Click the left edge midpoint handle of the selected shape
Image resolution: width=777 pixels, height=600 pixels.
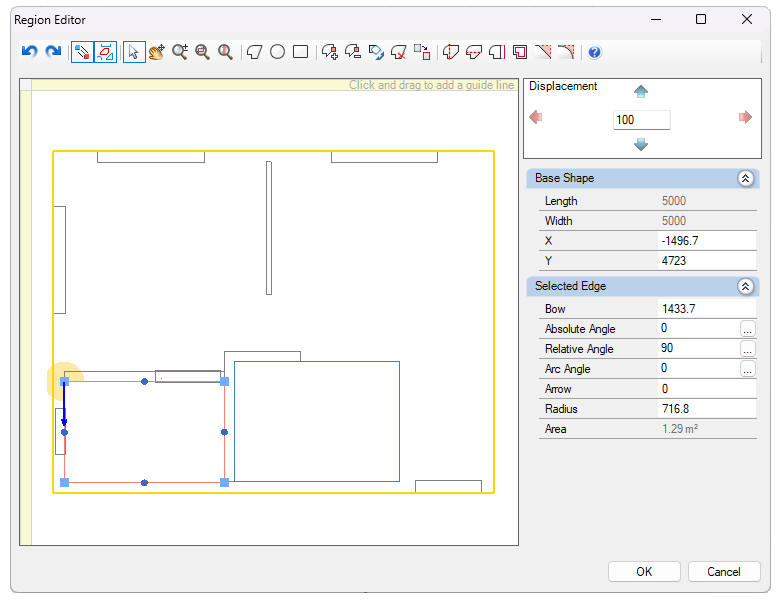tap(64, 432)
